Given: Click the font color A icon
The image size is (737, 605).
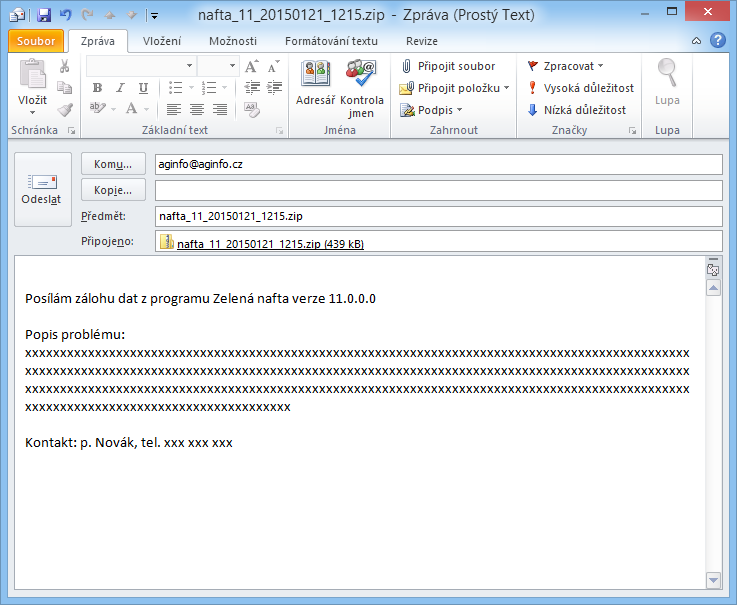Looking at the screenshot, I should (131, 109).
